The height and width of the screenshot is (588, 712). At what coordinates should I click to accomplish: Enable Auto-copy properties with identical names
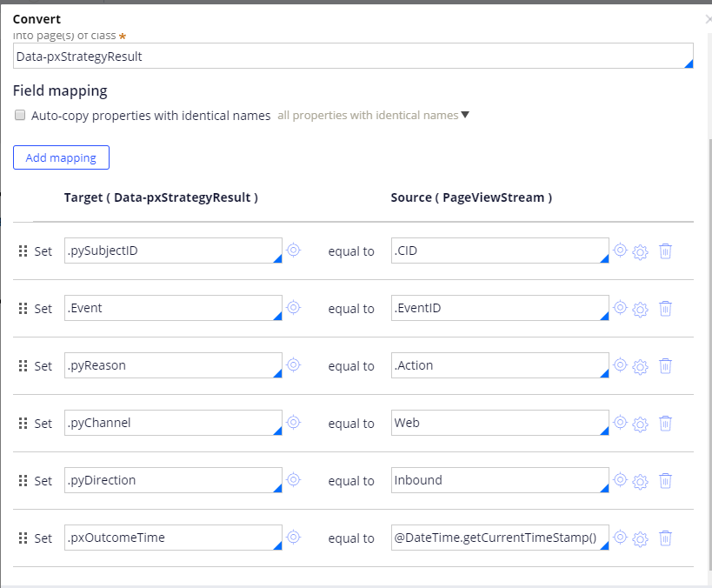click(x=20, y=115)
